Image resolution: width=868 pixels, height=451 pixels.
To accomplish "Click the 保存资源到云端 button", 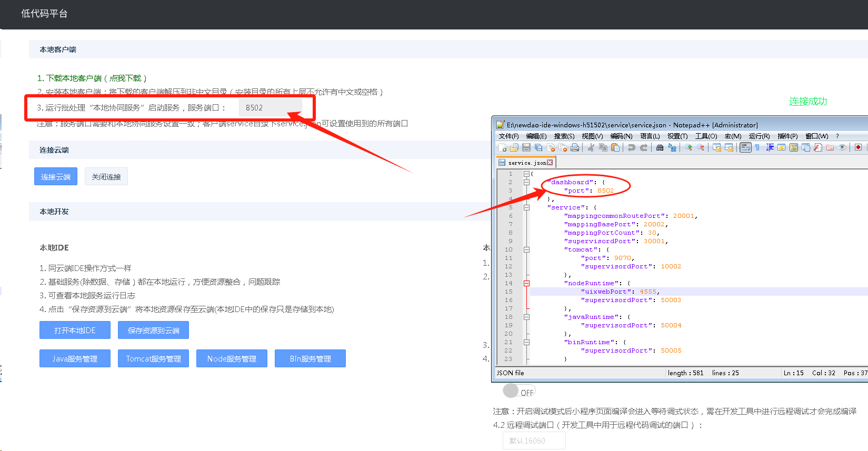I will point(153,330).
